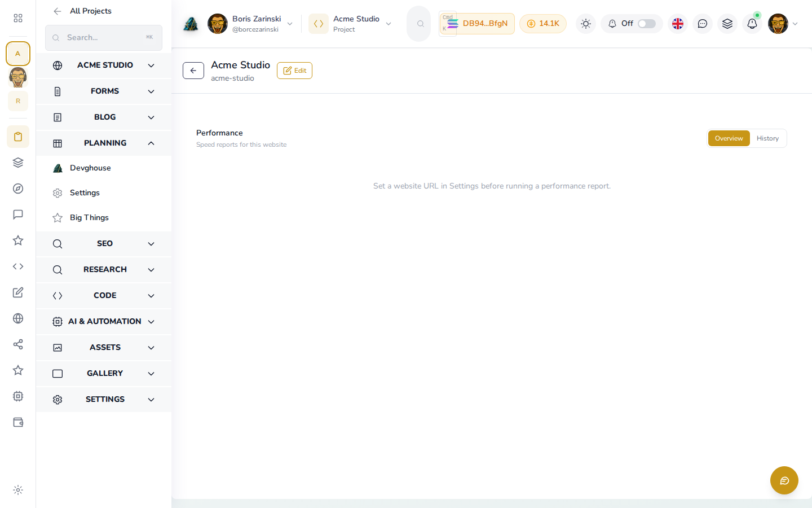The width and height of the screenshot is (812, 508).
Task: Open Settings item under Planning
Action: [104, 193]
